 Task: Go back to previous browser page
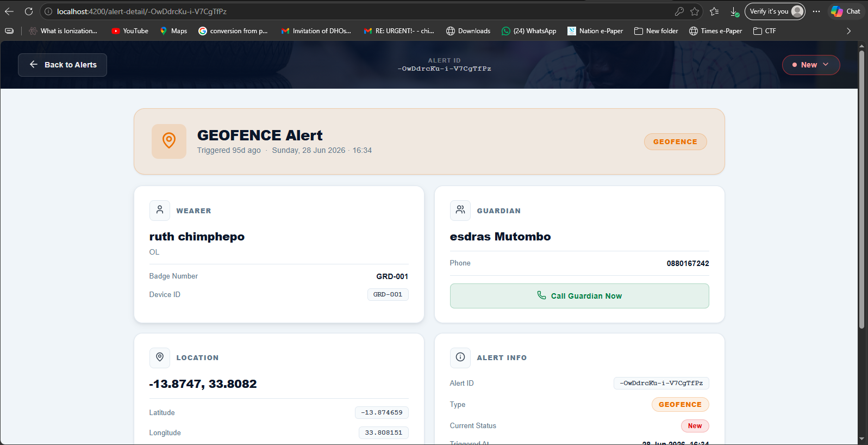pyautogui.click(x=9, y=11)
